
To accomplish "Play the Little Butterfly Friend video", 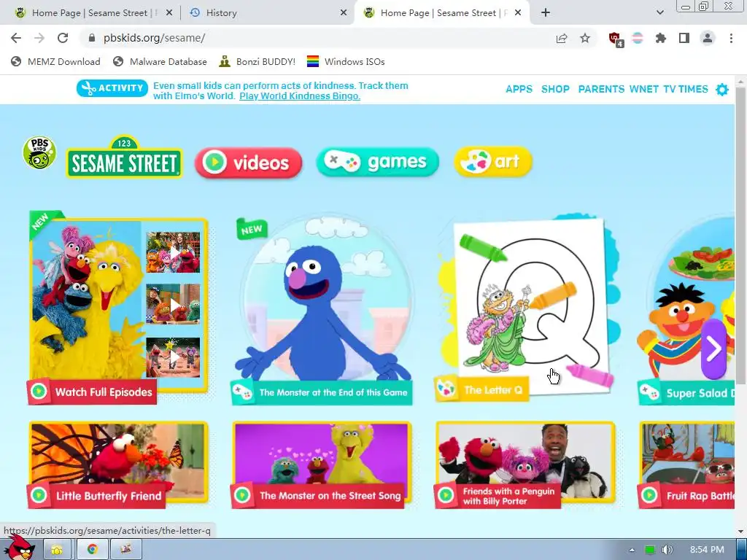I will (117, 465).
